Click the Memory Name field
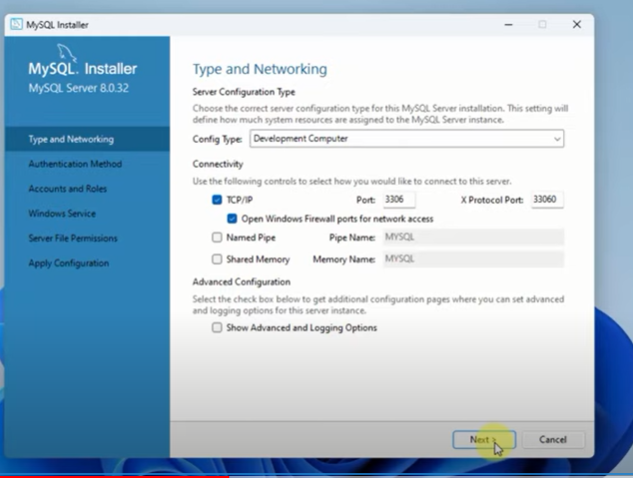The width and height of the screenshot is (633, 478). point(473,259)
